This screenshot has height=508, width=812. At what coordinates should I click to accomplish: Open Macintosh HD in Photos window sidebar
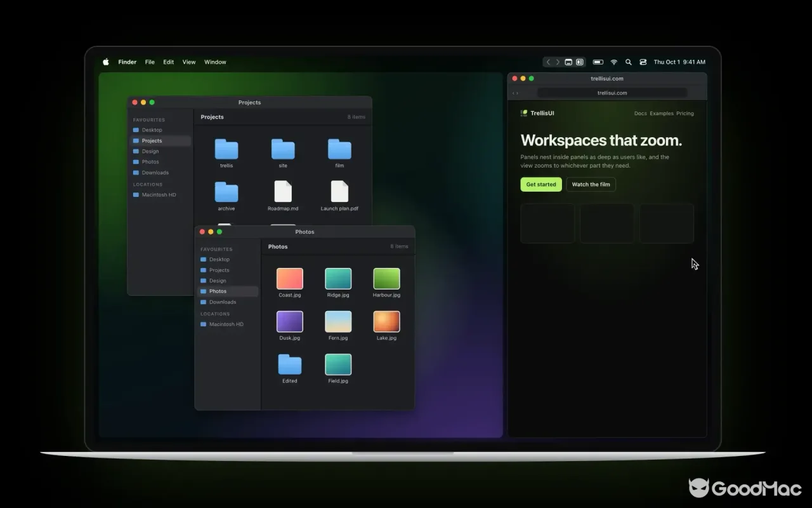point(228,324)
